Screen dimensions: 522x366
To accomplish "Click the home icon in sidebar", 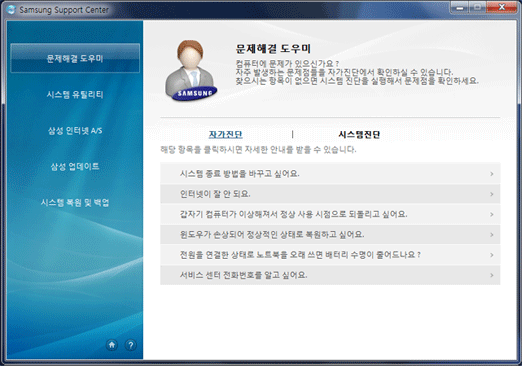I will click(x=112, y=345).
